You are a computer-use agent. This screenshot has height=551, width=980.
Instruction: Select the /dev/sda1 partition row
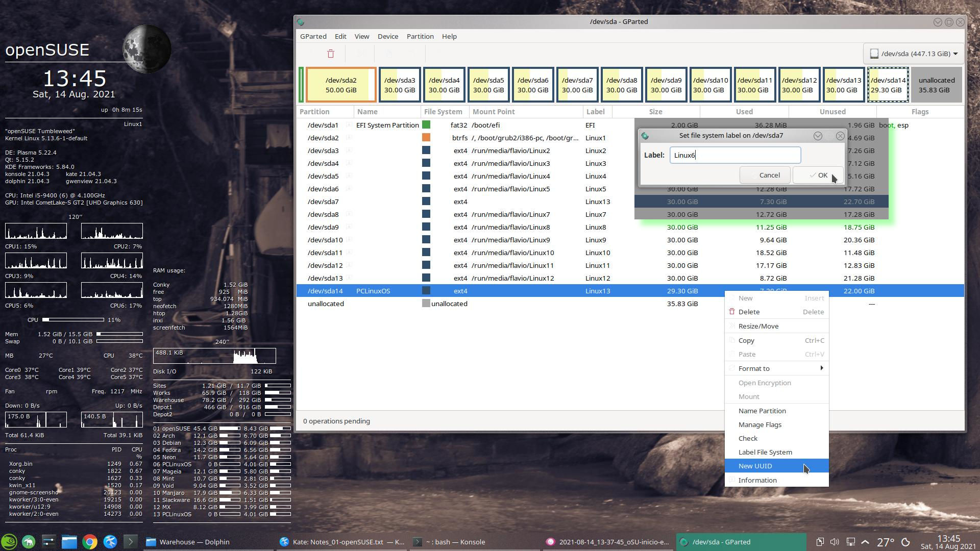[x=630, y=125]
